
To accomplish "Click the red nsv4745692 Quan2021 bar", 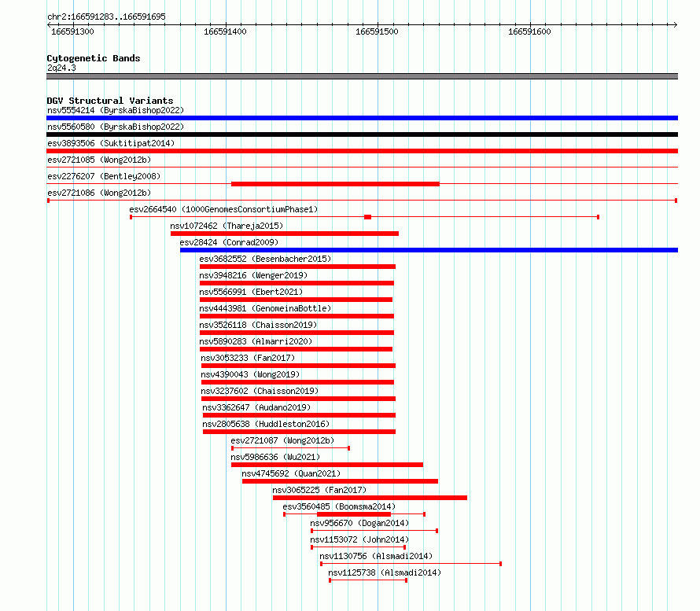I will click(x=341, y=481).
